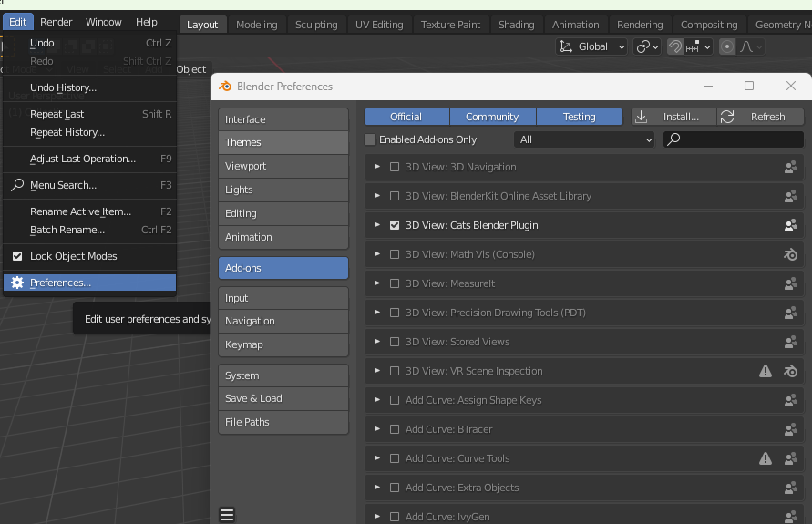Click the warning triangle on Curve Tools row
812x524 pixels.
(x=766, y=458)
